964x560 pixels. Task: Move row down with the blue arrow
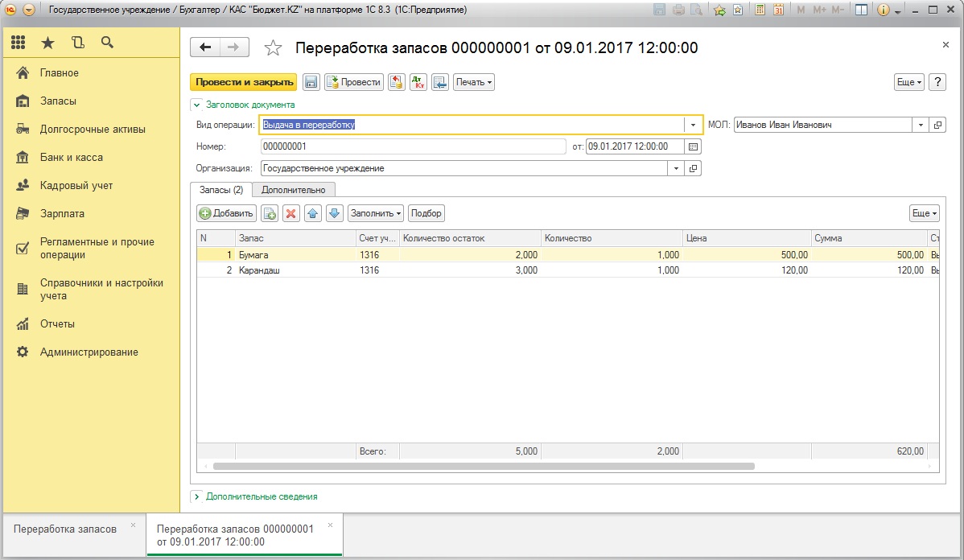point(335,213)
